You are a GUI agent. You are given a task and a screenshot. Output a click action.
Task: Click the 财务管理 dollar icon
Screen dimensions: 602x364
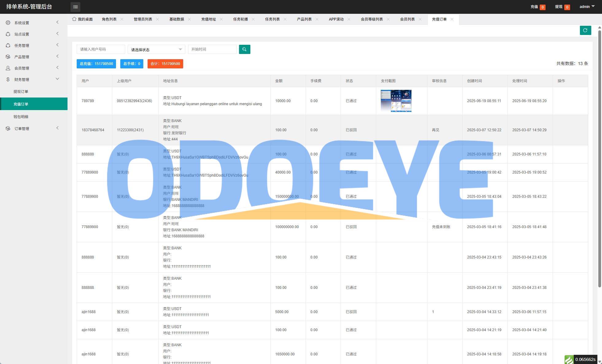[8, 79]
